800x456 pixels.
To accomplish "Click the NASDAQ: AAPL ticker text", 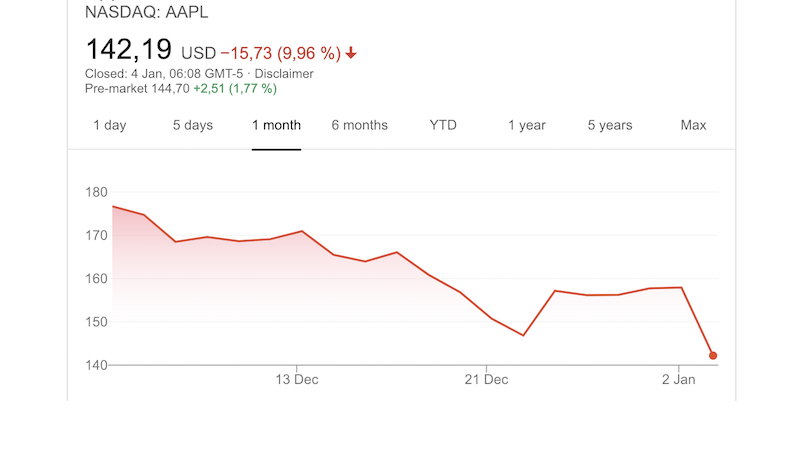I will pyautogui.click(x=147, y=13).
